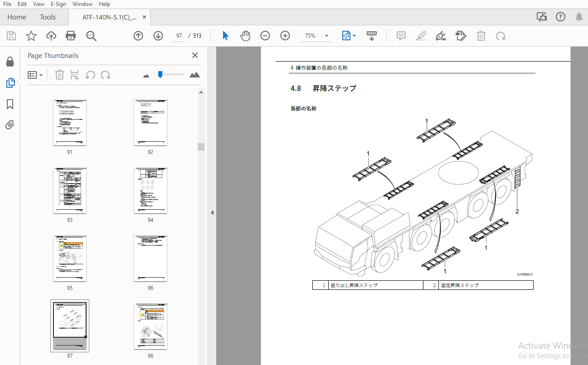Open the help question mark icon
The image size is (588, 365).
tap(561, 17)
